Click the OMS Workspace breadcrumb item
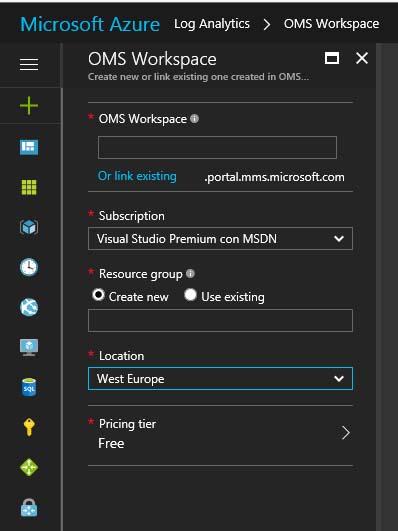 tap(331, 24)
